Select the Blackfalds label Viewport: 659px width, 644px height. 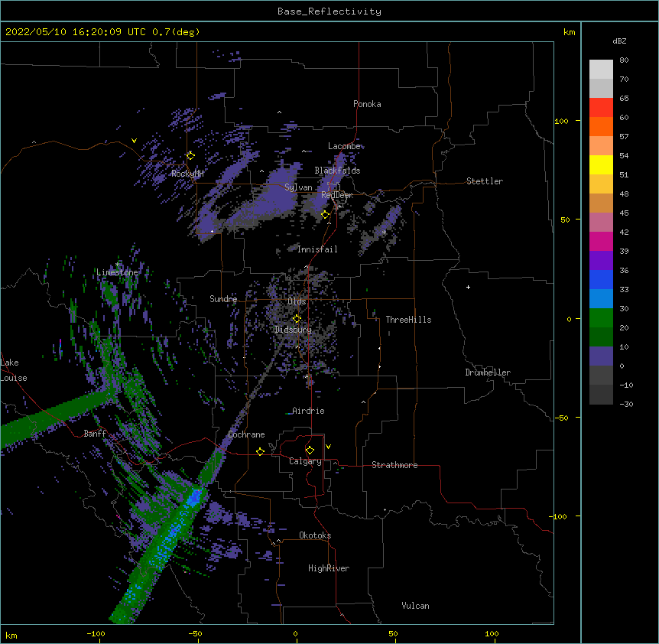[x=337, y=171]
